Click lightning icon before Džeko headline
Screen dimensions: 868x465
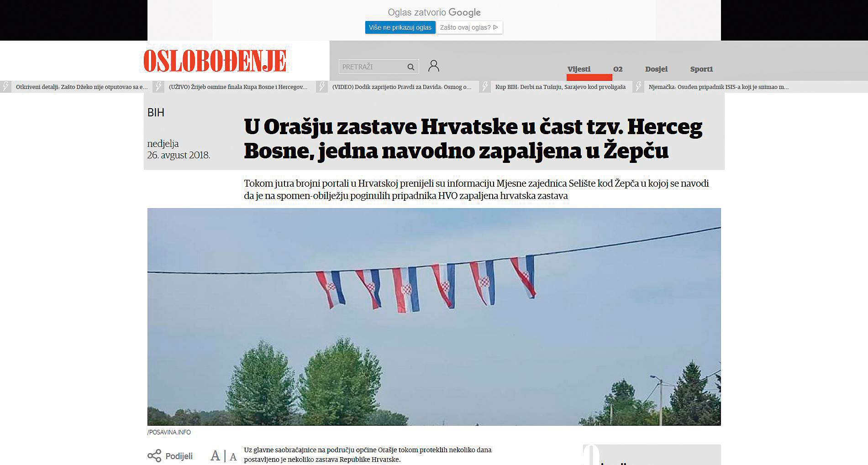point(6,87)
